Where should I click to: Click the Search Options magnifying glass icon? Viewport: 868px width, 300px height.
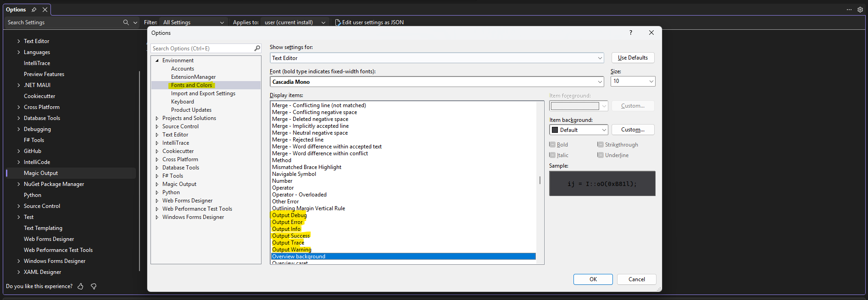point(257,49)
